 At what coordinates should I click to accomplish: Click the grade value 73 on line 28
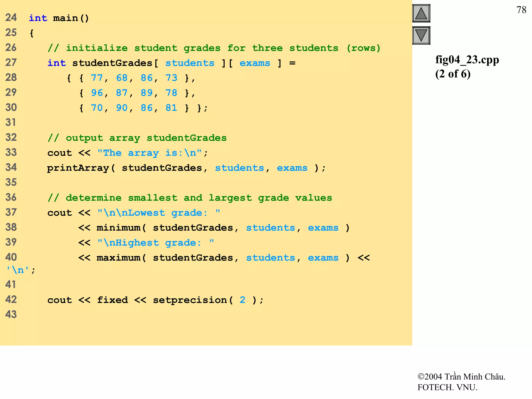(171, 78)
